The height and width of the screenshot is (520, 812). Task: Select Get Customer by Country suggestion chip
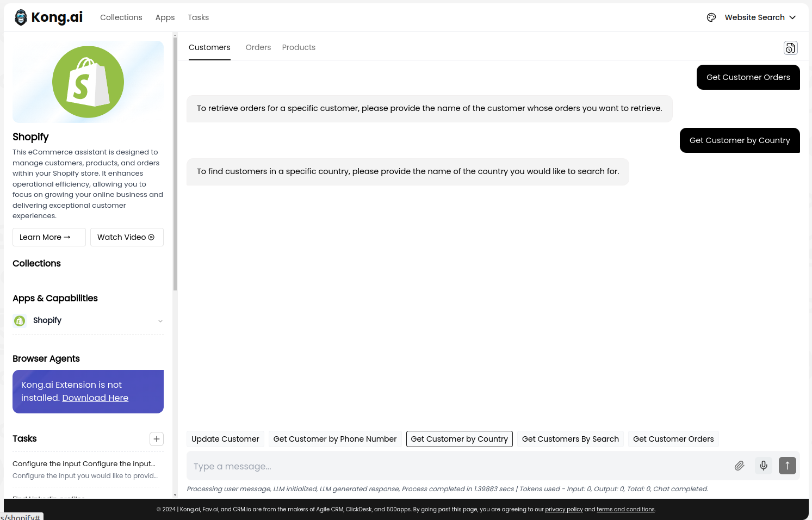click(460, 439)
